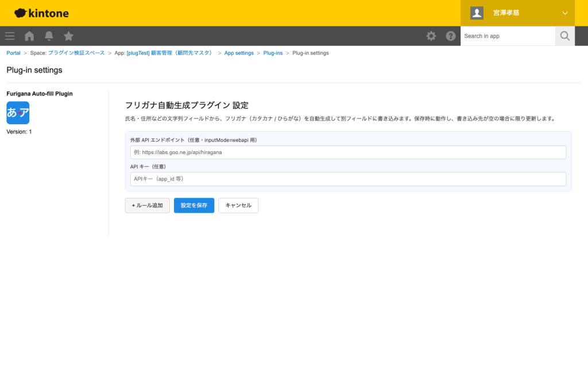588x368 pixels.
Task: Click the help question mark icon
Action: pyautogui.click(x=451, y=36)
